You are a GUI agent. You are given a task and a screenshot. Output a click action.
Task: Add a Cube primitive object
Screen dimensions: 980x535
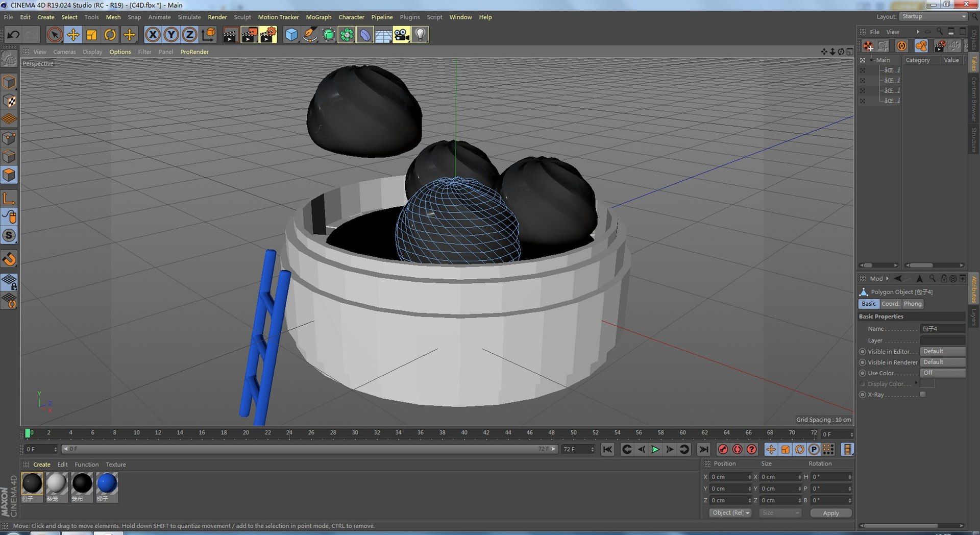coord(291,35)
